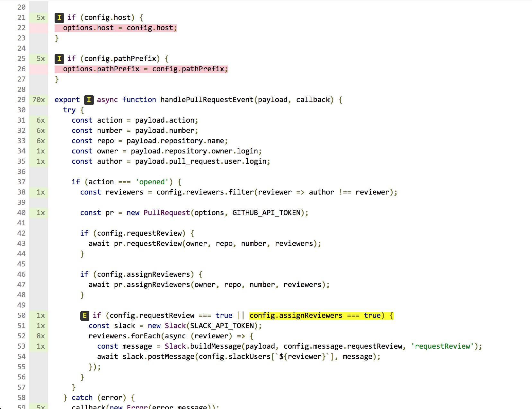Click the 5x hit count on line 25

41,59
